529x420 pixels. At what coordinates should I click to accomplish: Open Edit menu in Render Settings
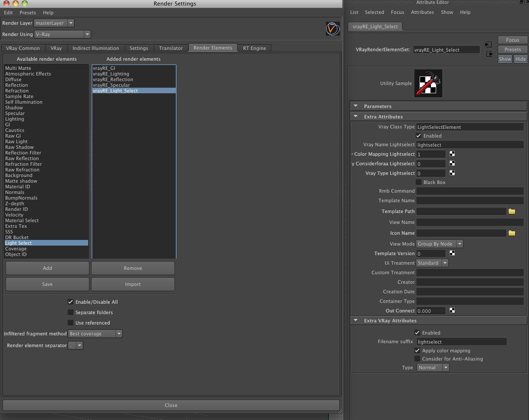(x=8, y=13)
